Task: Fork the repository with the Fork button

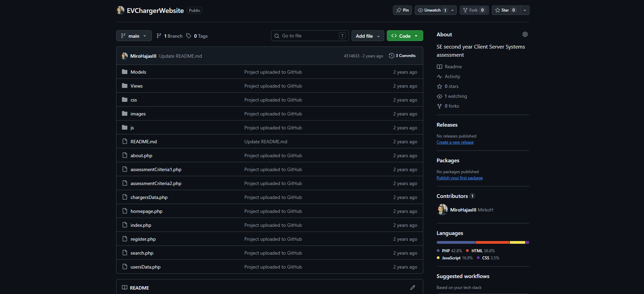Action: click(x=474, y=10)
